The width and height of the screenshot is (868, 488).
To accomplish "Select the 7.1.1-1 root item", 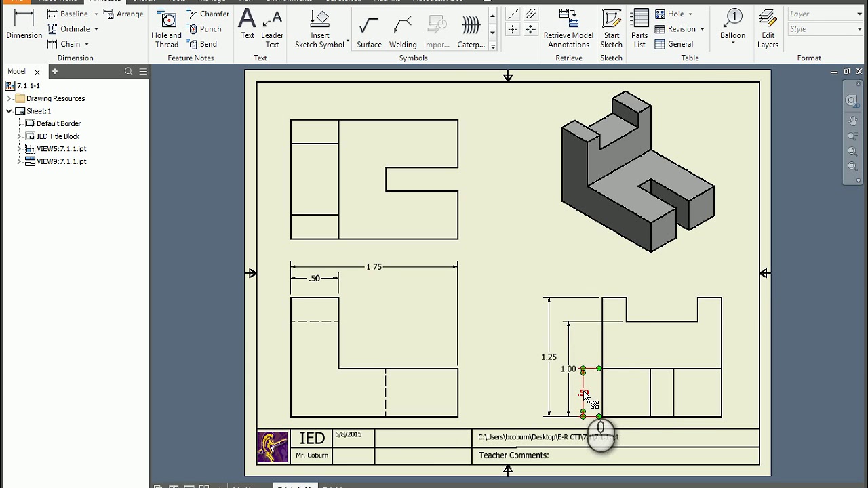I will [22, 86].
